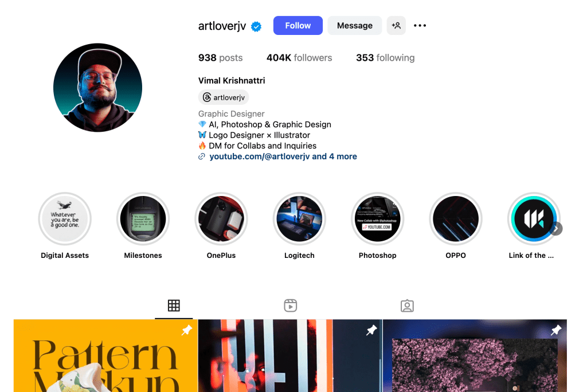This screenshot has width=587, height=392.
Task: Open the Milestones story highlight
Action: click(x=143, y=219)
